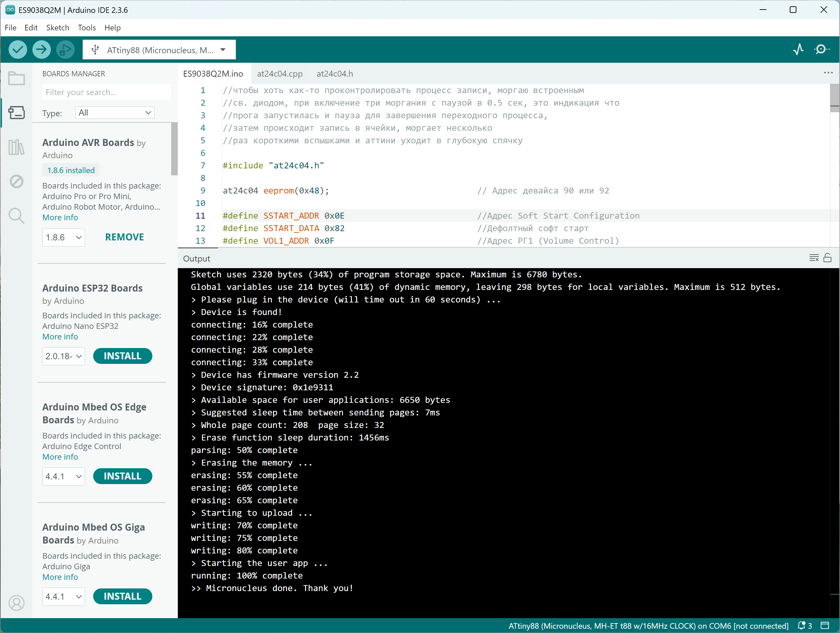Click line number 11 in the gutter

[x=200, y=216]
